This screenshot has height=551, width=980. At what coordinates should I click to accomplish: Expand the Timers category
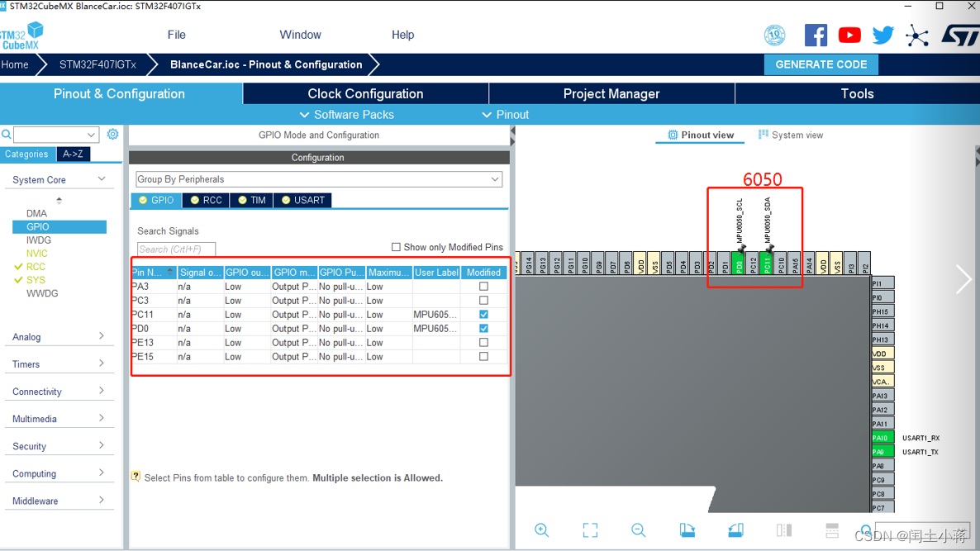click(59, 364)
